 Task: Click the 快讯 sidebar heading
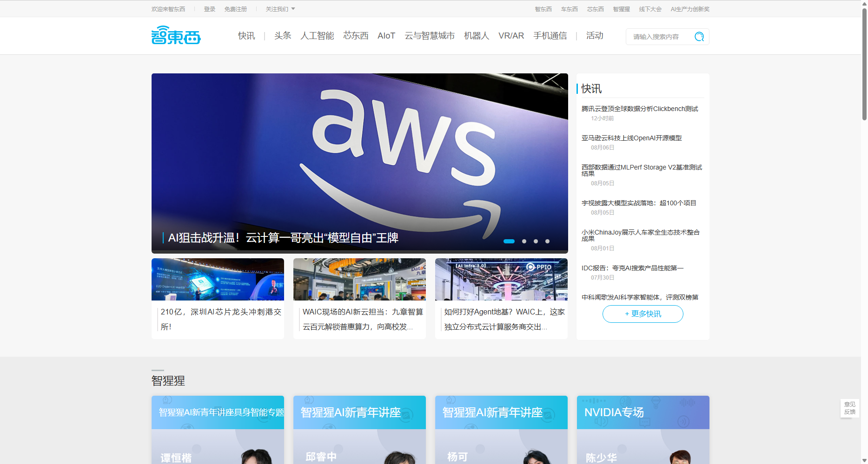(591, 89)
